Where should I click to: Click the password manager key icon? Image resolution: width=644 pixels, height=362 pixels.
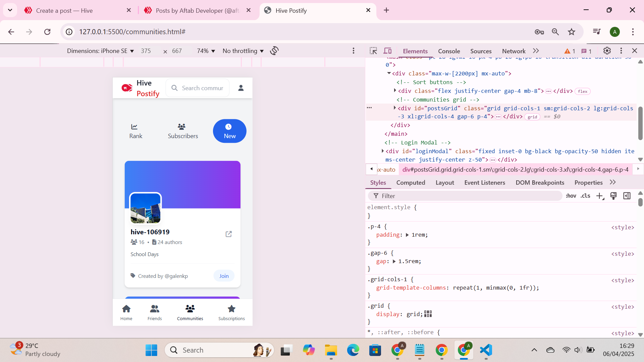[539, 32]
